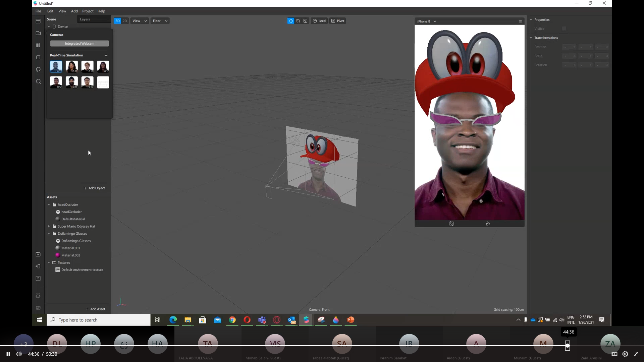Add a new real-time simulation video

(x=106, y=55)
